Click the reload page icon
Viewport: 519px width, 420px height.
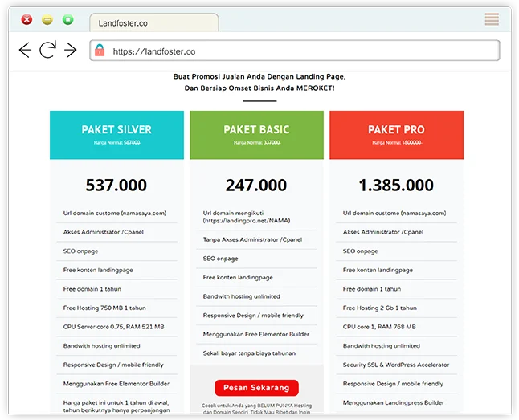(x=48, y=51)
